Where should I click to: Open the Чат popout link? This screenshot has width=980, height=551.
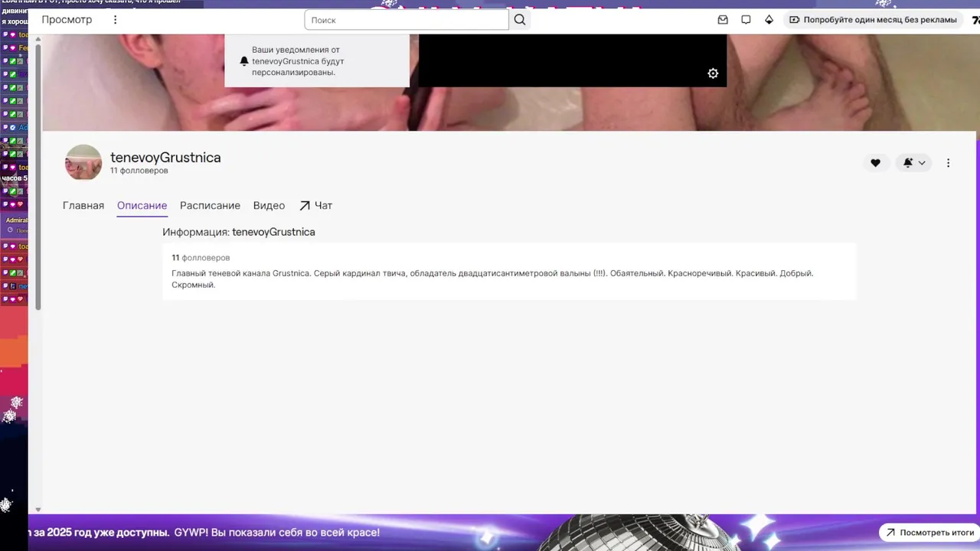(x=315, y=205)
